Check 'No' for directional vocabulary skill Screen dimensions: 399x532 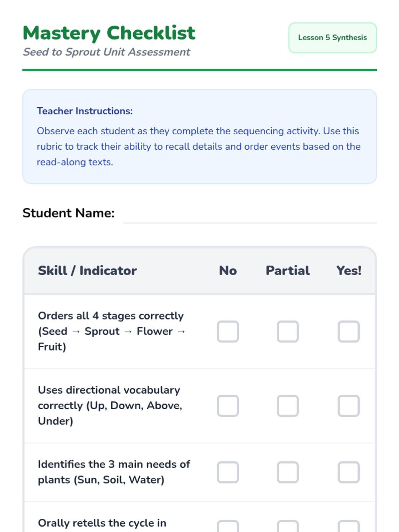tap(228, 406)
